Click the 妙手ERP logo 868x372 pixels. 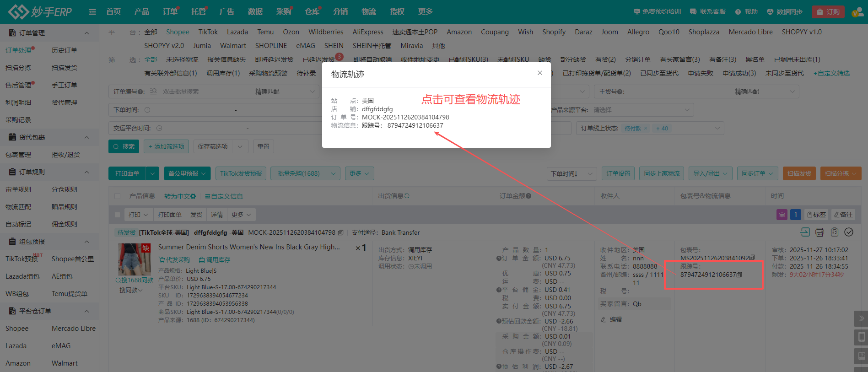click(40, 12)
